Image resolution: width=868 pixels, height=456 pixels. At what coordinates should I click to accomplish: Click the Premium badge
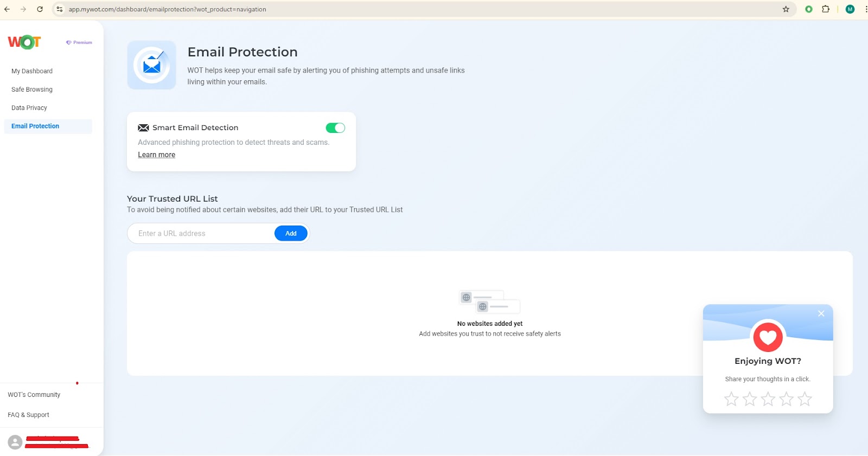(79, 42)
